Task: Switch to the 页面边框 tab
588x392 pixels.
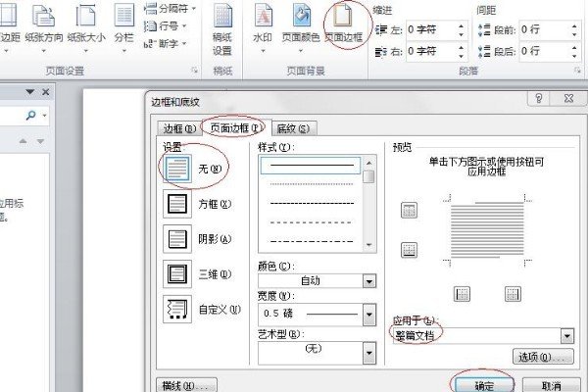Action: coord(234,128)
